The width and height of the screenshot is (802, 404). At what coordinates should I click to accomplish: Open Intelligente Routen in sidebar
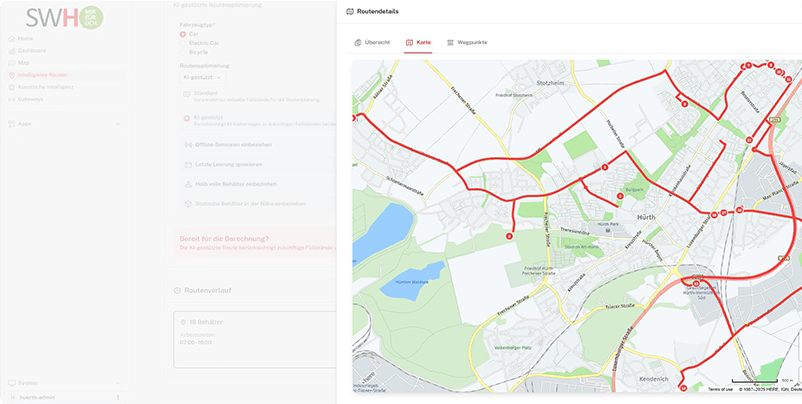42,75
